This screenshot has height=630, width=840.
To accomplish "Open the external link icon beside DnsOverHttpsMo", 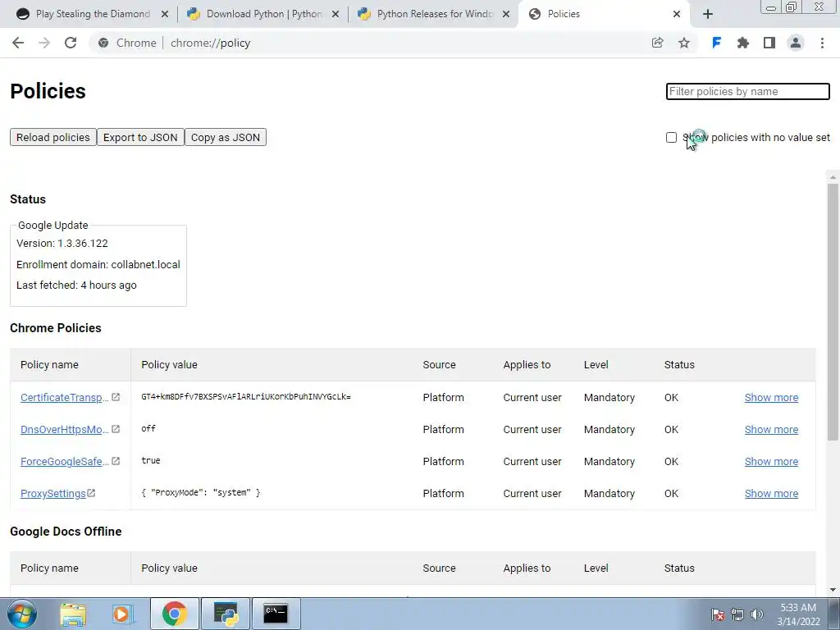I will [x=115, y=429].
